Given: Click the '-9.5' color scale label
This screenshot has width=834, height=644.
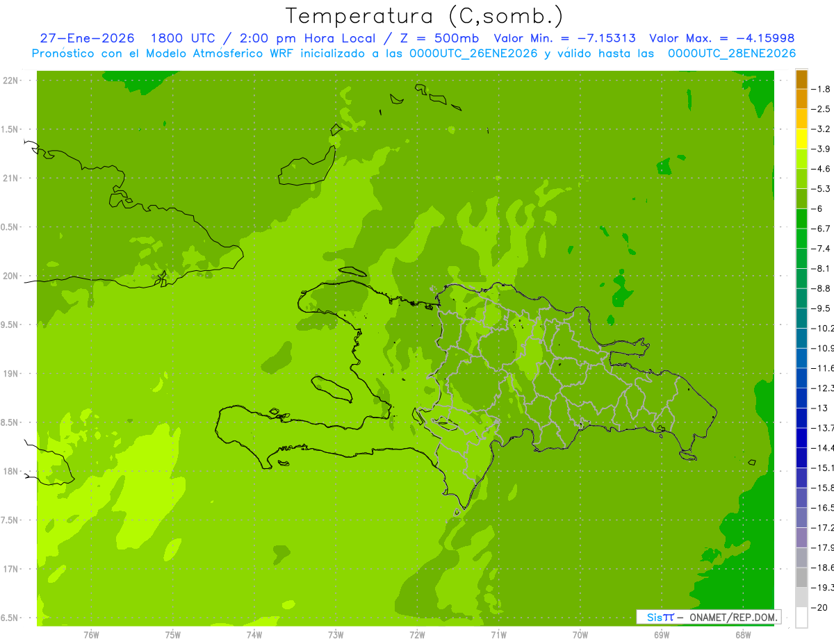Looking at the screenshot, I should [821, 308].
